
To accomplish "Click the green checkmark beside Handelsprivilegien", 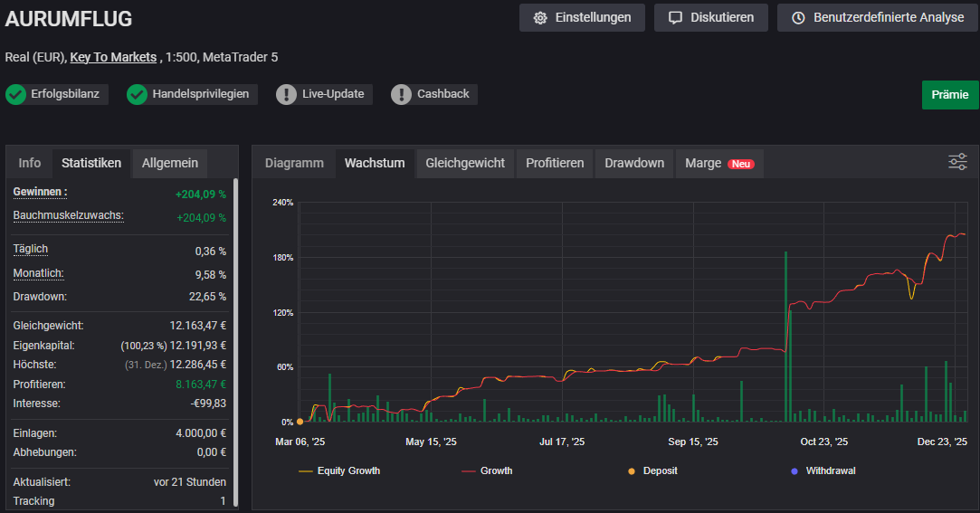I will 137,94.
